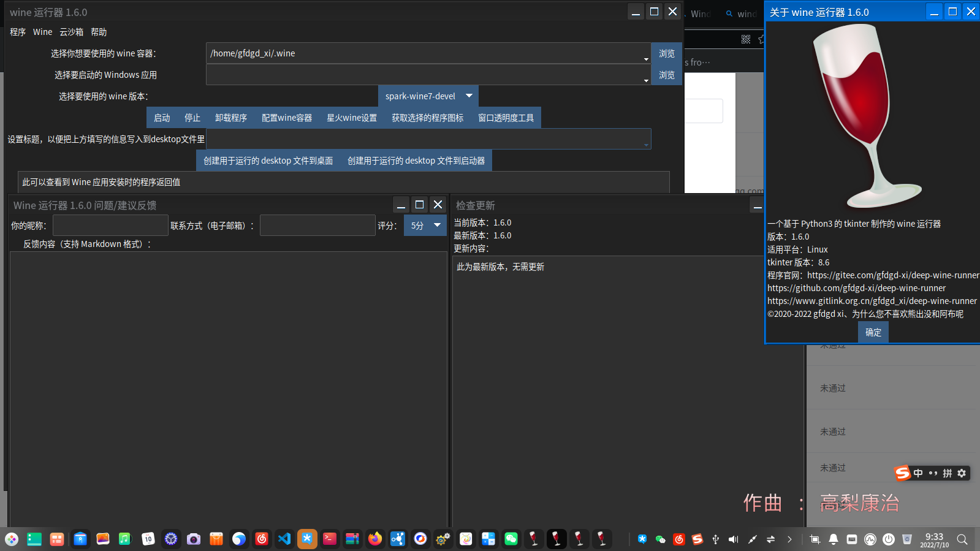The width and height of the screenshot is (980, 551).
Task: Click the 停止 button
Action: click(192, 118)
